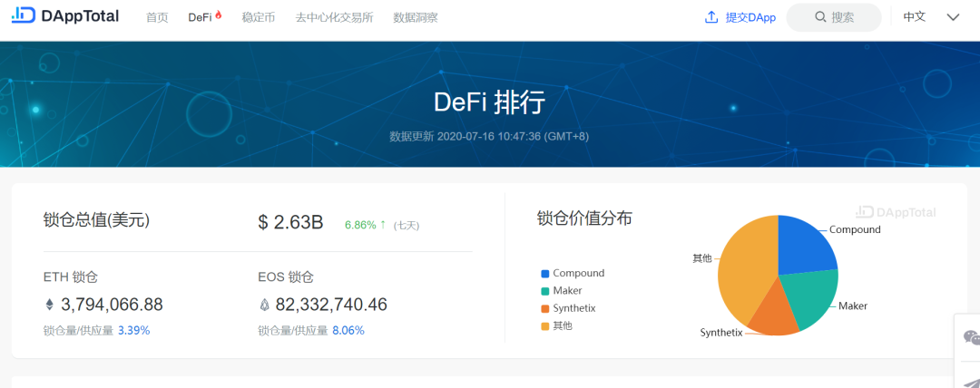Click the ETH locked amount 3,794,066.88
This screenshot has height=388, width=980.
click(x=112, y=305)
